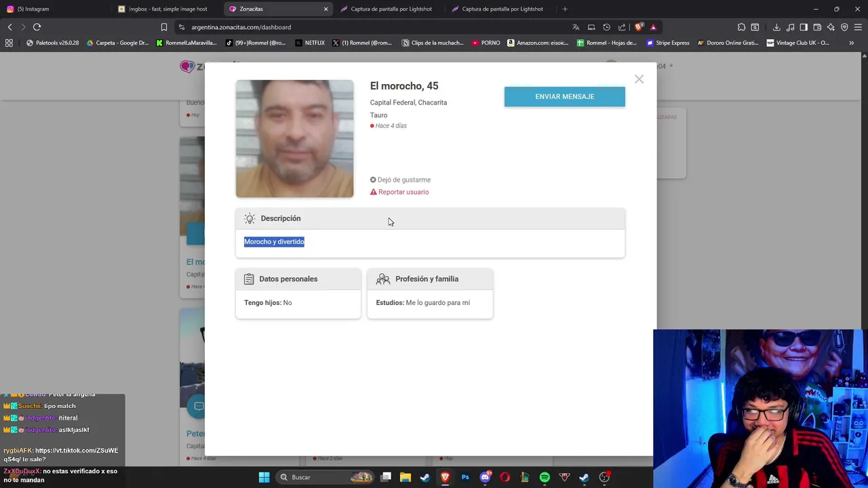Screen dimensions: 868x488
Task: Open the apps grid icon in bookmarks bar
Action: click(x=9, y=43)
